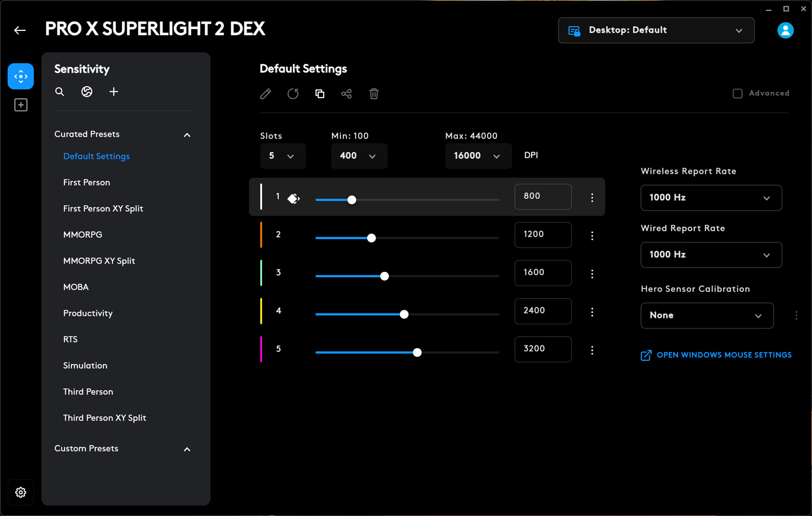The height and width of the screenshot is (516, 812).
Task: Open the minimum DPI 400 dropdown
Action: (x=359, y=156)
